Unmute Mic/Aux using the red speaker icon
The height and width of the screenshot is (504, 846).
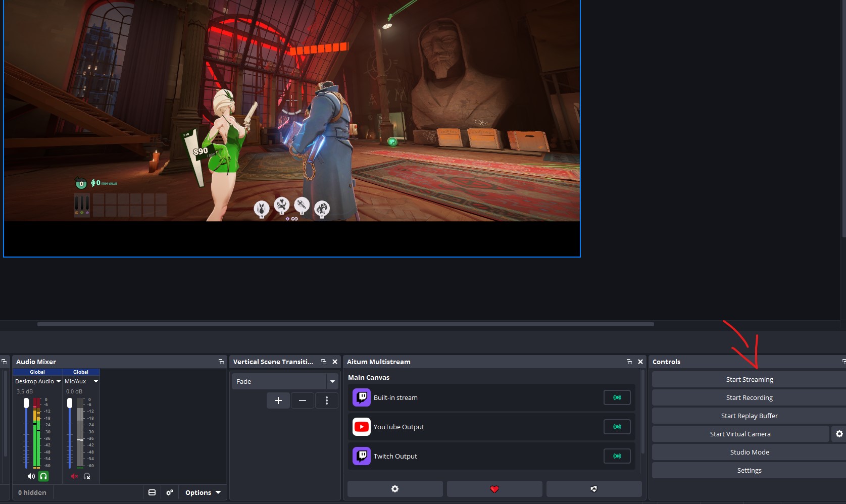75,476
